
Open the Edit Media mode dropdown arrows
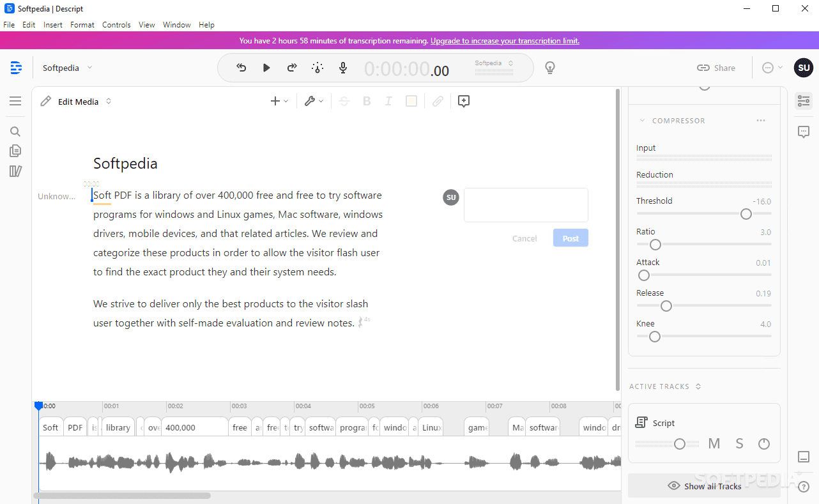click(x=109, y=101)
